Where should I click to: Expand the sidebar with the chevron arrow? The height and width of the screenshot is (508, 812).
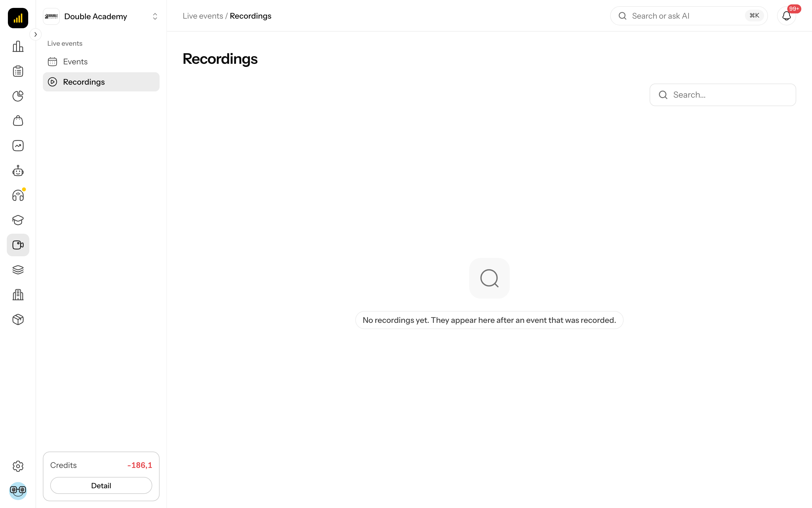[36, 34]
